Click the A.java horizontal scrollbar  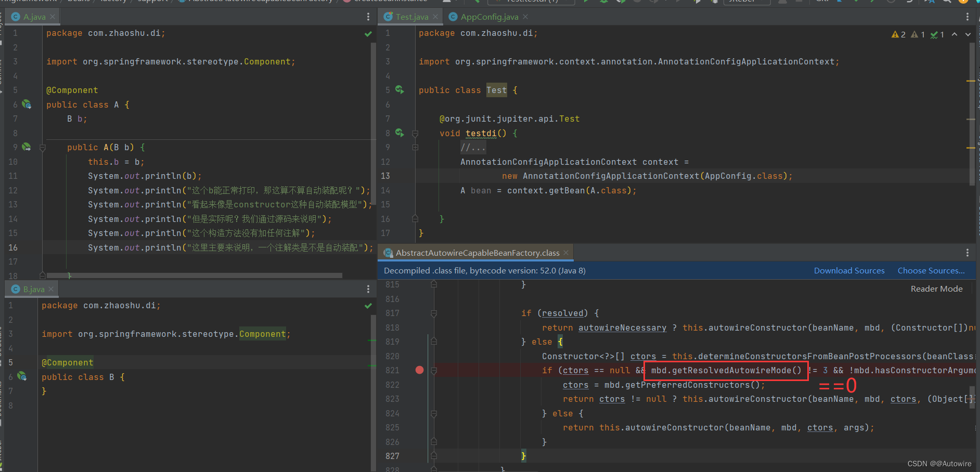tap(195, 275)
